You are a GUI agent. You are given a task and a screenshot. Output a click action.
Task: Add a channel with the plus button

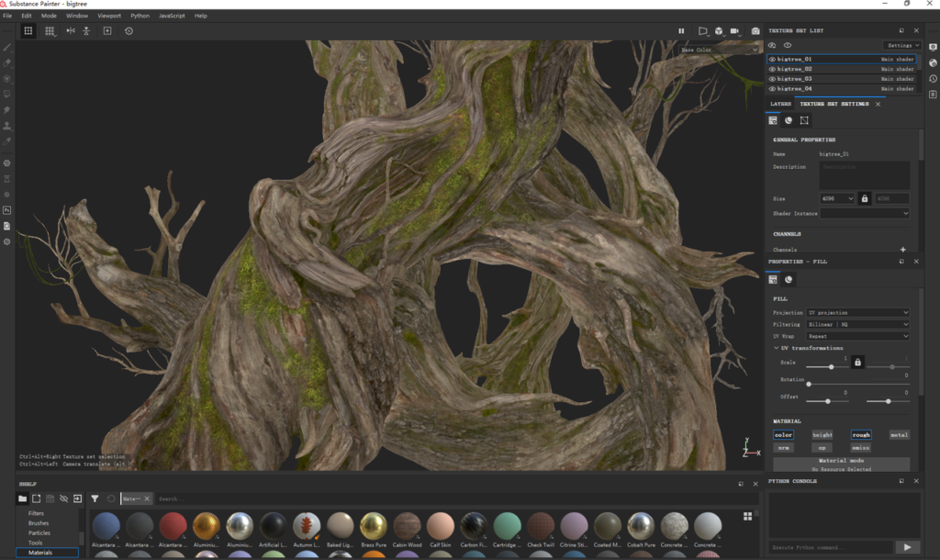(x=902, y=250)
